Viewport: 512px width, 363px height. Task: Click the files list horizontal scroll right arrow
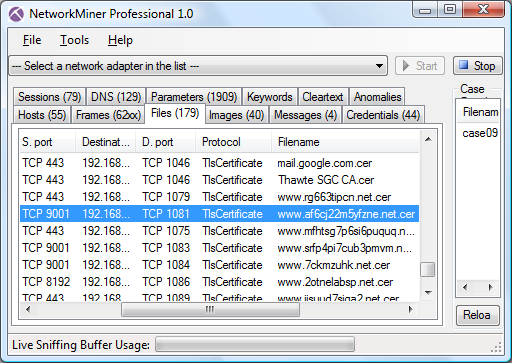(x=411, y=310)
